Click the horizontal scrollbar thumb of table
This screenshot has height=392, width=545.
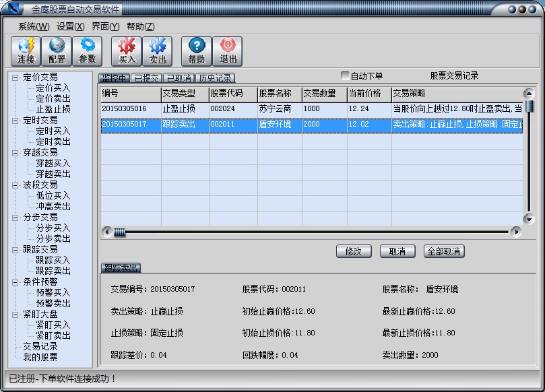tap(120, 232)
